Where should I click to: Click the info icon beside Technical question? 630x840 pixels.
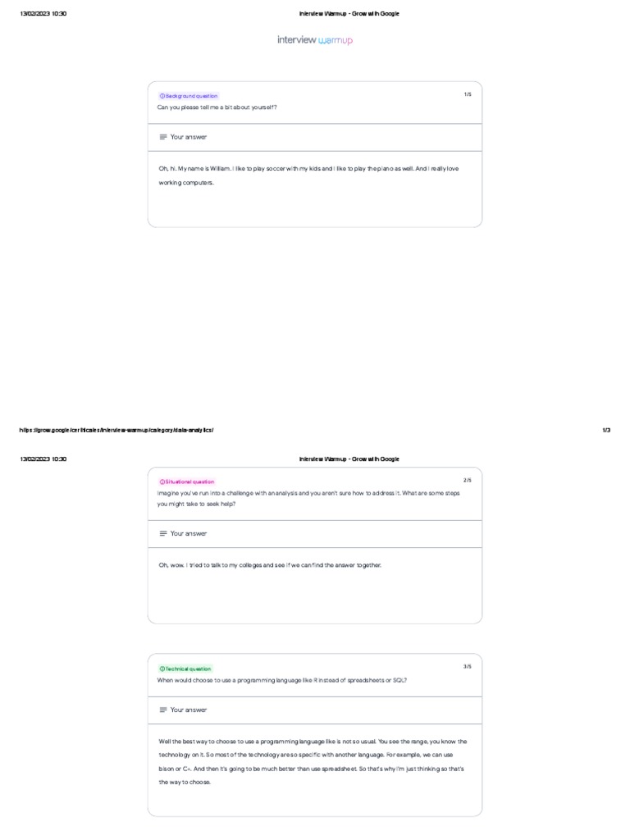[x=162, y=669]
